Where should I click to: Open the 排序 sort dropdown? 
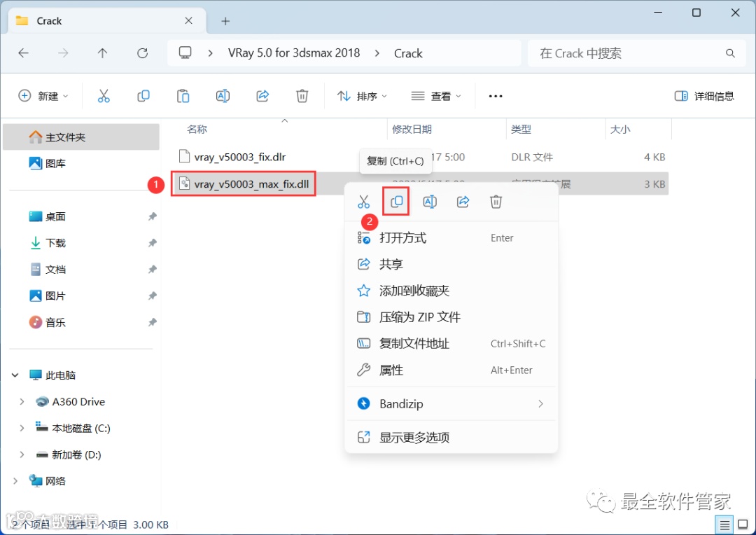coord(362,96)
